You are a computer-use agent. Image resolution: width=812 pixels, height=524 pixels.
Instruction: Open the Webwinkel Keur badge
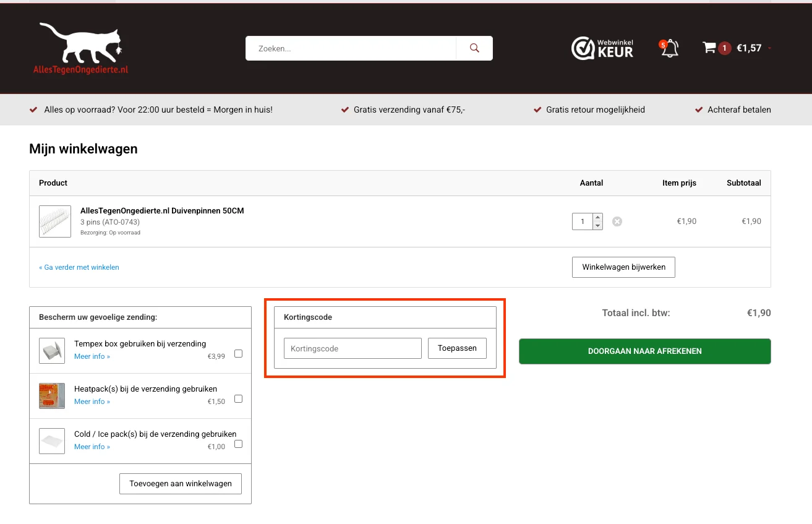602,48
